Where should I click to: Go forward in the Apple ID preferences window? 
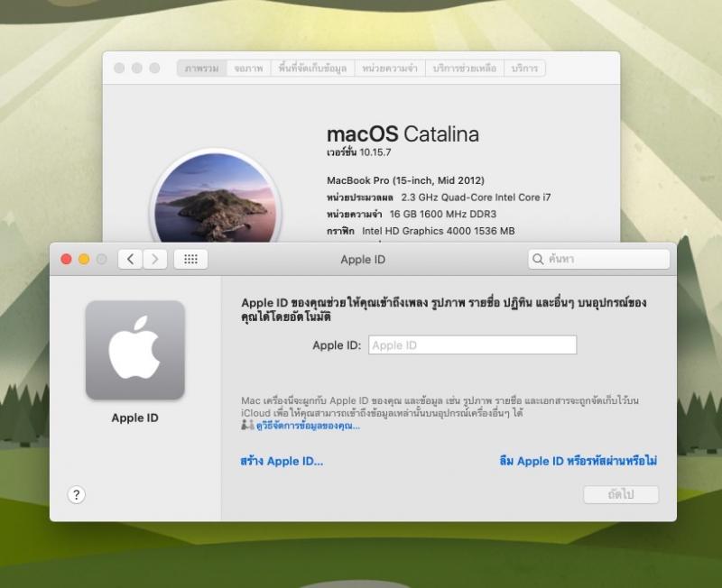point(155,260)
